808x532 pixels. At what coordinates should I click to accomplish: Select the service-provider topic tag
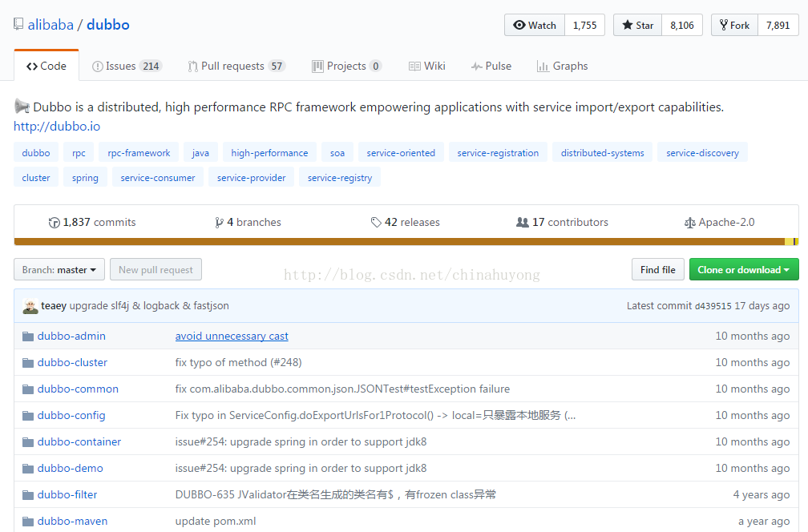(x=251, y=177)
